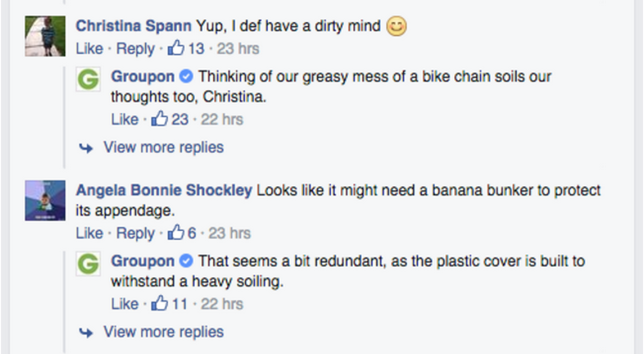
Task: Click Christina Spann's profile picture thumbnail
Action: [x=45, y=36]
